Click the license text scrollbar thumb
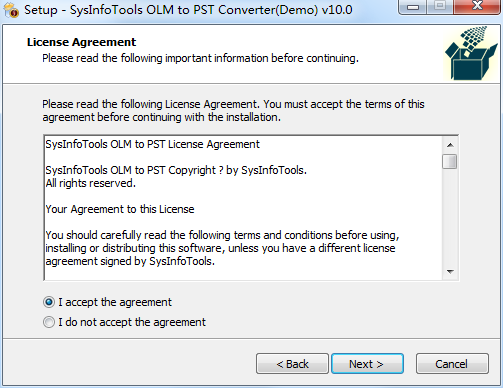 click(x=450, y=162)
